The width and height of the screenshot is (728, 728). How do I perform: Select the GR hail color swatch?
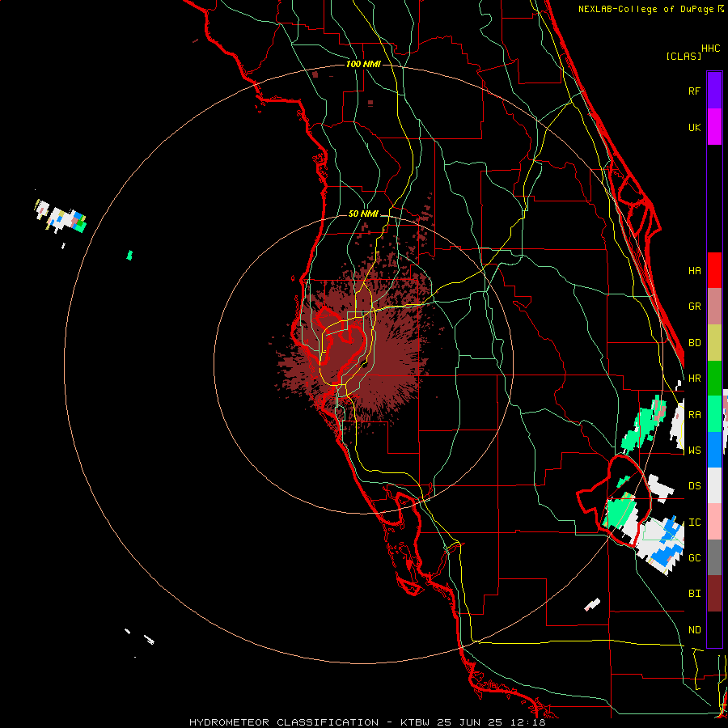[714, 307]
